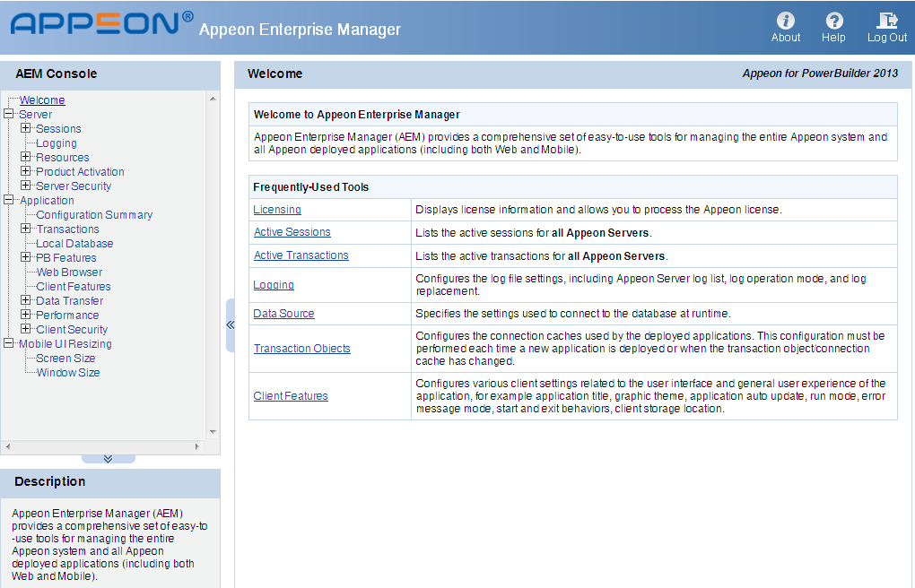Click the Log Out icon
The width and height of the screenshot is (915, 588).
point(887,21)
